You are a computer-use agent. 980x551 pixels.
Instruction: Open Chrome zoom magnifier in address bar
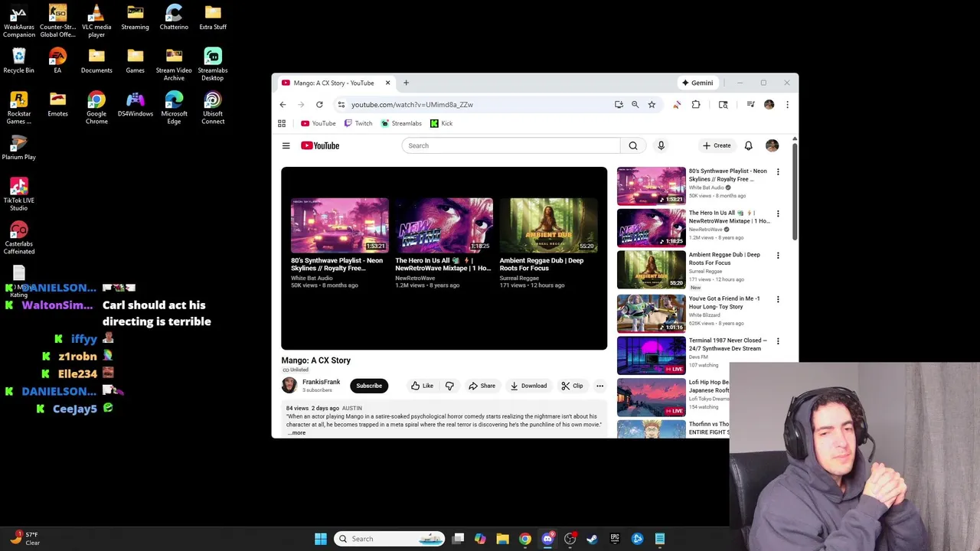point(635,105)
